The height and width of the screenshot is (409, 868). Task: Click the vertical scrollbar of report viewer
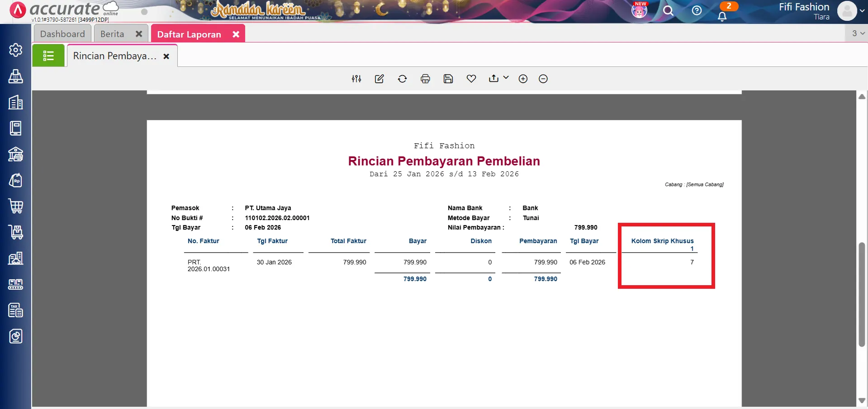click(x=862, y=294)
